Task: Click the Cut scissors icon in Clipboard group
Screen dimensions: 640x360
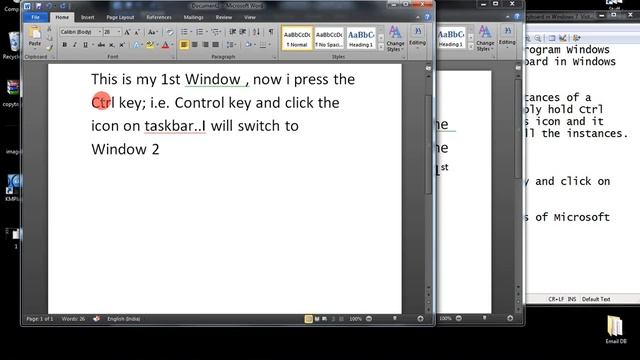Action: point(49,29)
